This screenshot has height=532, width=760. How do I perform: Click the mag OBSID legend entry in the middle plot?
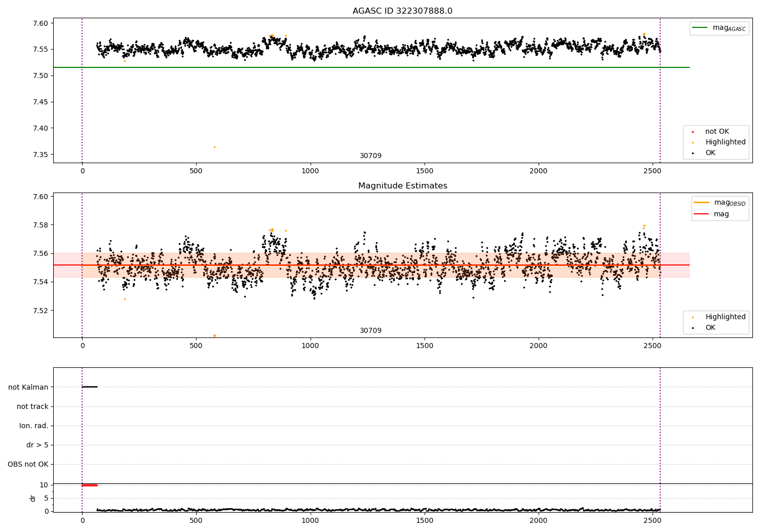point(720,203)
